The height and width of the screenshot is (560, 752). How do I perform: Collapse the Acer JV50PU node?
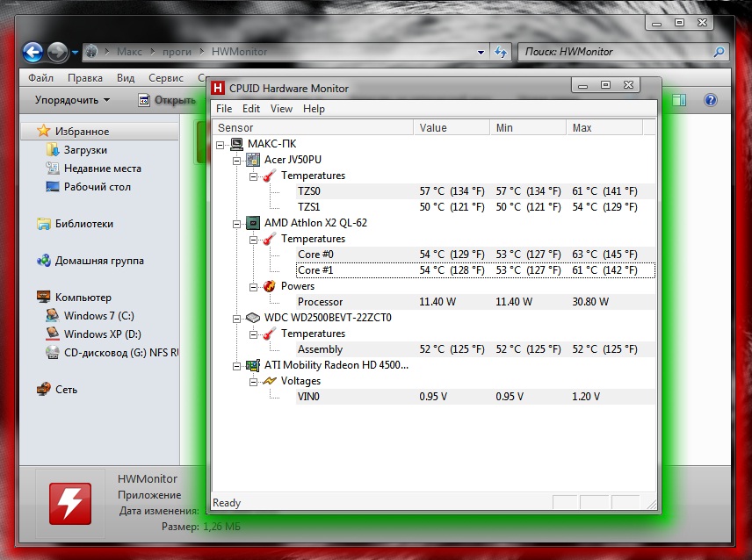point(237,161)
